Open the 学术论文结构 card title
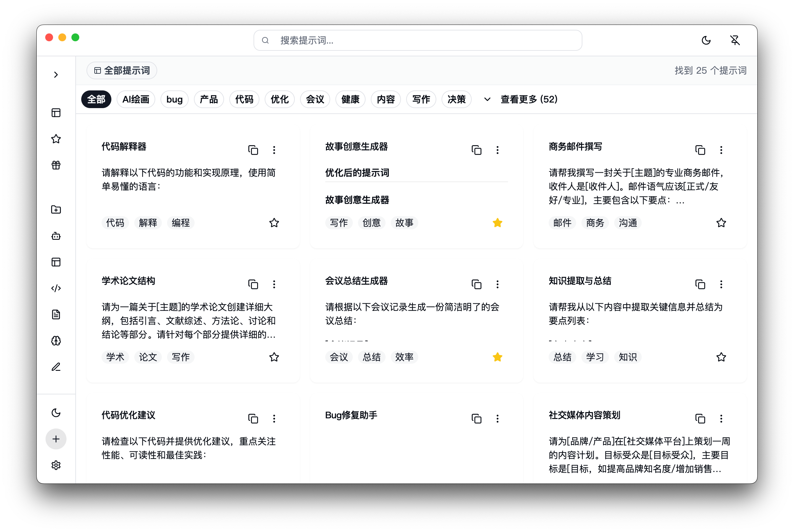 point(128,281)
